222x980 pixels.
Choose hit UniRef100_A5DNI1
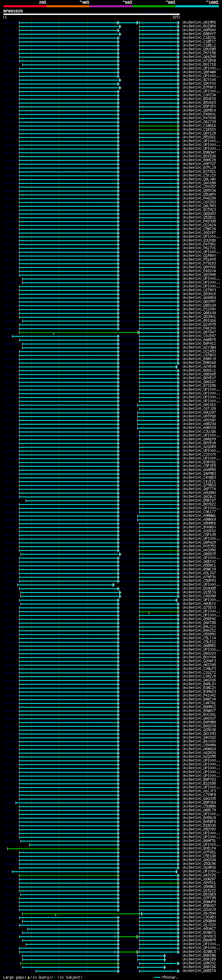(x=199, y=566)
